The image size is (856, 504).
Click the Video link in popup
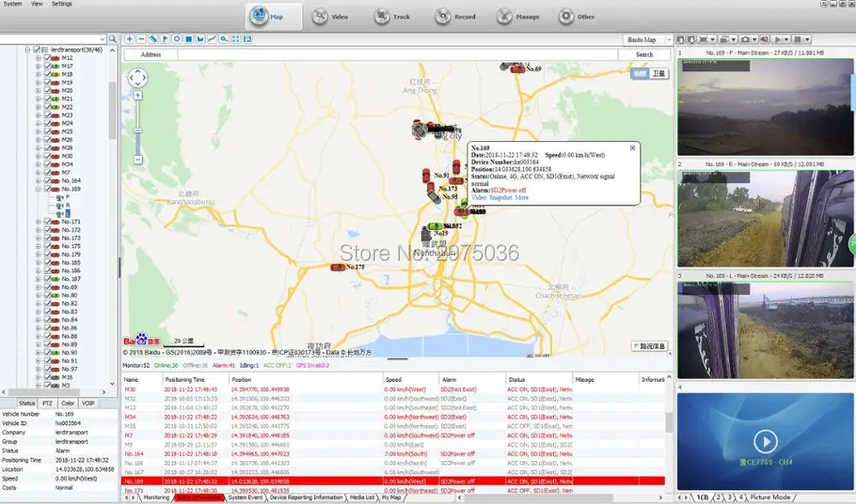pos(479,198)
